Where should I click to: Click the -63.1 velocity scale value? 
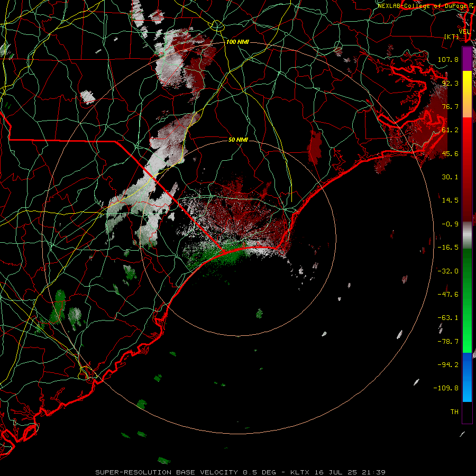(x=448, y=318)
